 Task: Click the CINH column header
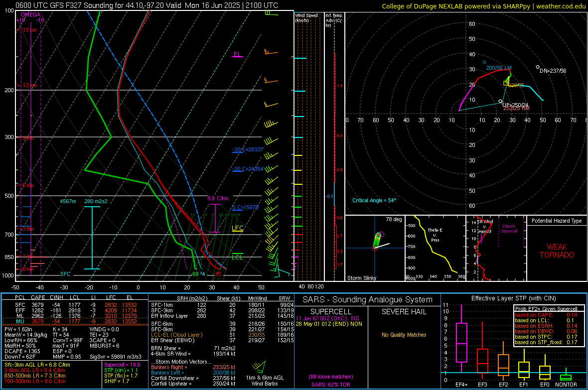(x=57, y=297)
